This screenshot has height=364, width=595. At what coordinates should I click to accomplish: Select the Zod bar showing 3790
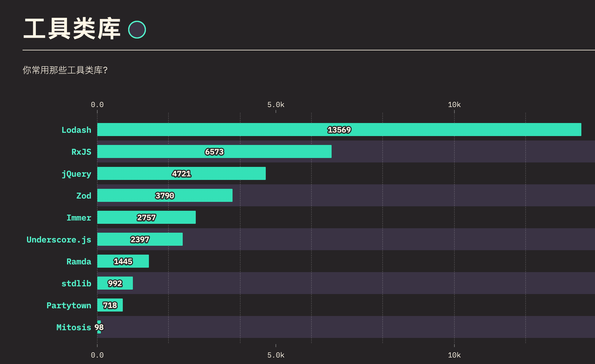click(x=165, y=195)
